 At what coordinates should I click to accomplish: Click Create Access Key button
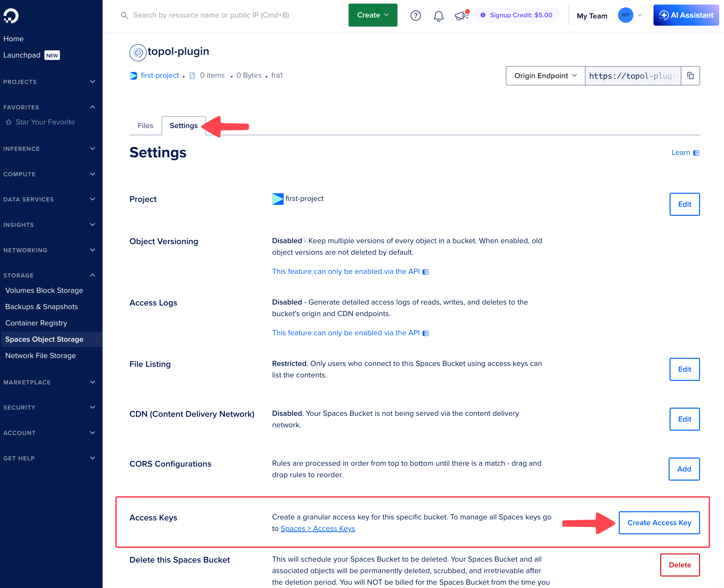(659, 523)
